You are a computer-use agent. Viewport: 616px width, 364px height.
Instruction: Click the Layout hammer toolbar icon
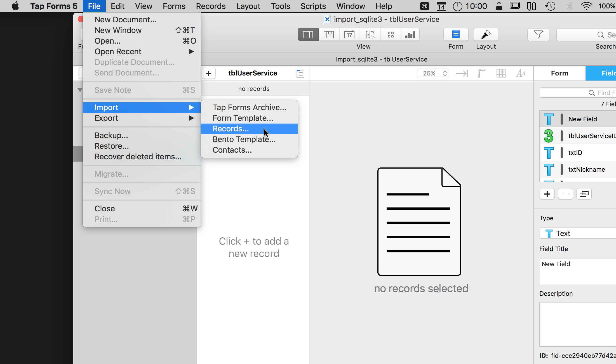click(x=486, y=35)
